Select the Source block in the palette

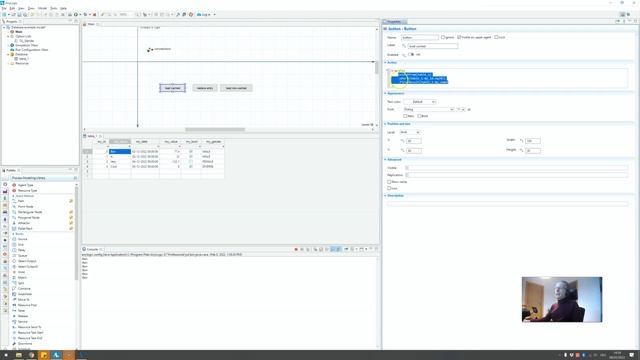[x=22, y=239]
